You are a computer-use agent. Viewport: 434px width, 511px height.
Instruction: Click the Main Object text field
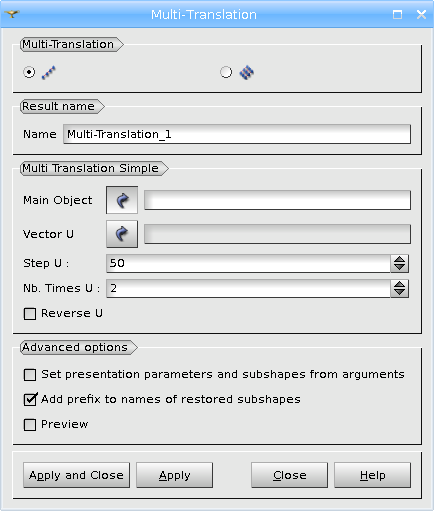pos(277,200)
